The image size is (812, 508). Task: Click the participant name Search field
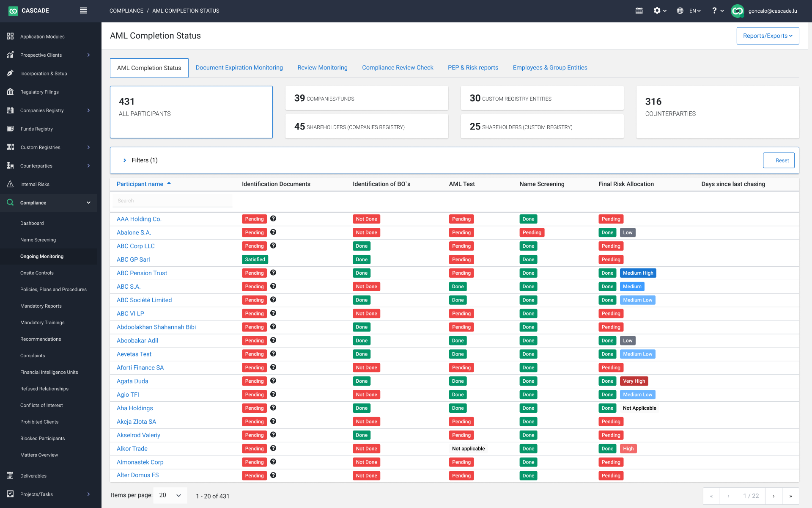pos(172,201)
